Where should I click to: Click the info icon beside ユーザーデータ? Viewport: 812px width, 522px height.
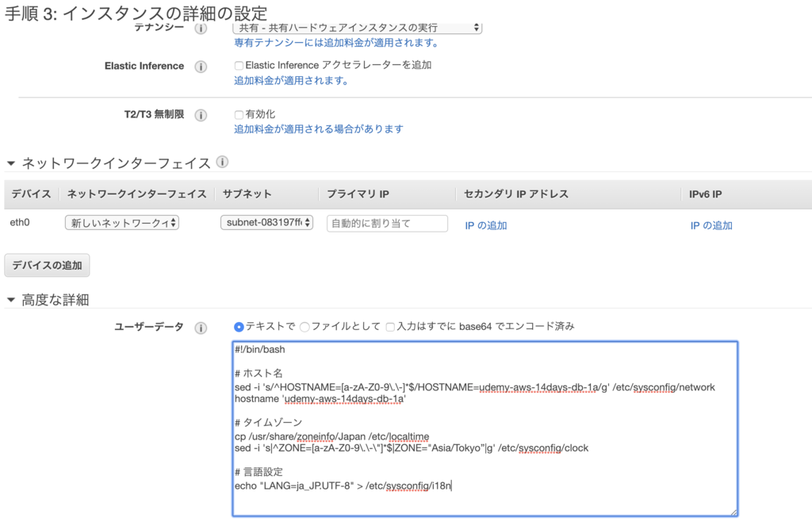coord(201,327)
